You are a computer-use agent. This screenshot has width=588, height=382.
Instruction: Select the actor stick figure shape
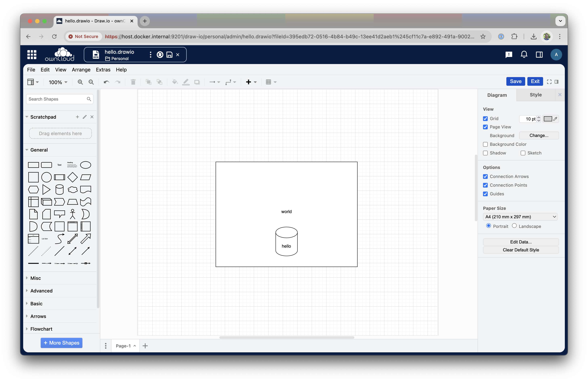pos(73,214)
